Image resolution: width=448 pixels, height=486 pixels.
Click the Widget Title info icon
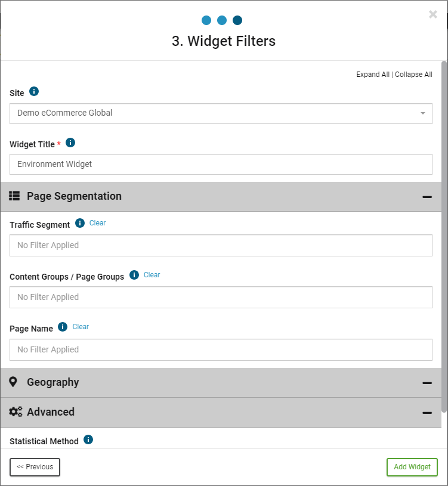[70, 143]
